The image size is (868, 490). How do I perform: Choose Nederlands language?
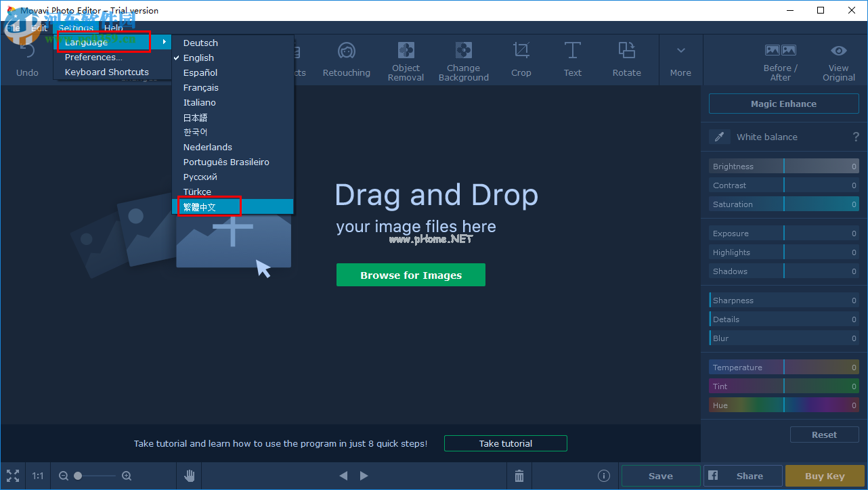pyautogui.click(x=233, y=147)
